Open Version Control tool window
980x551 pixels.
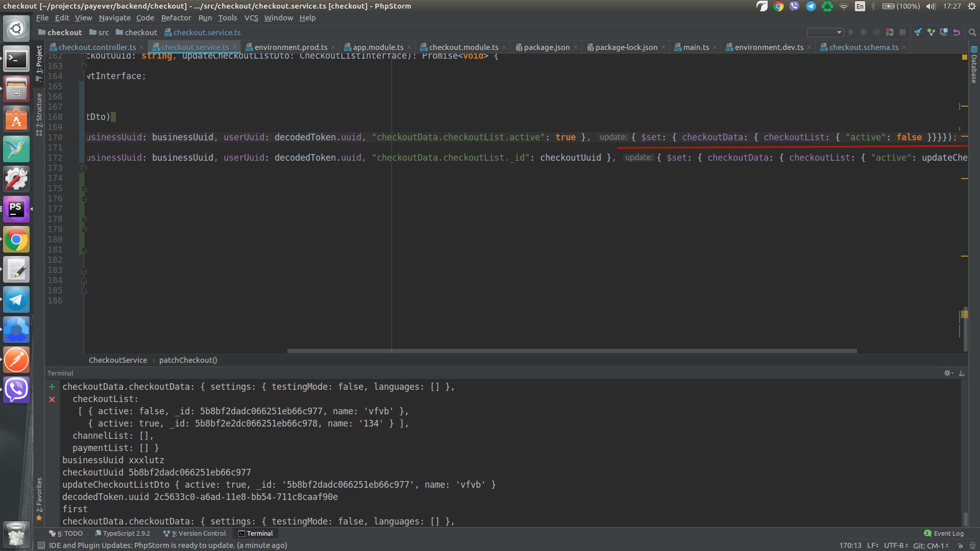[195, 533]
